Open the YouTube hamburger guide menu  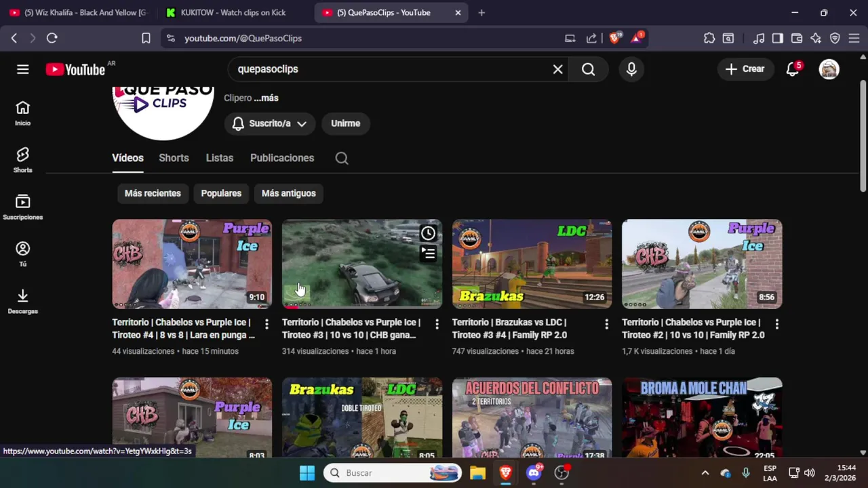point(23,69)
